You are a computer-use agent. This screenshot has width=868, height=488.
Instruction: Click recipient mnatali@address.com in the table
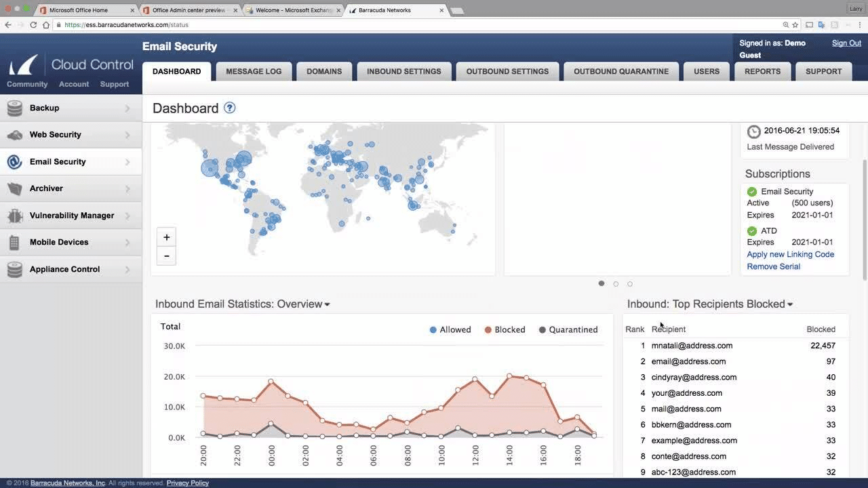point(692,346)
